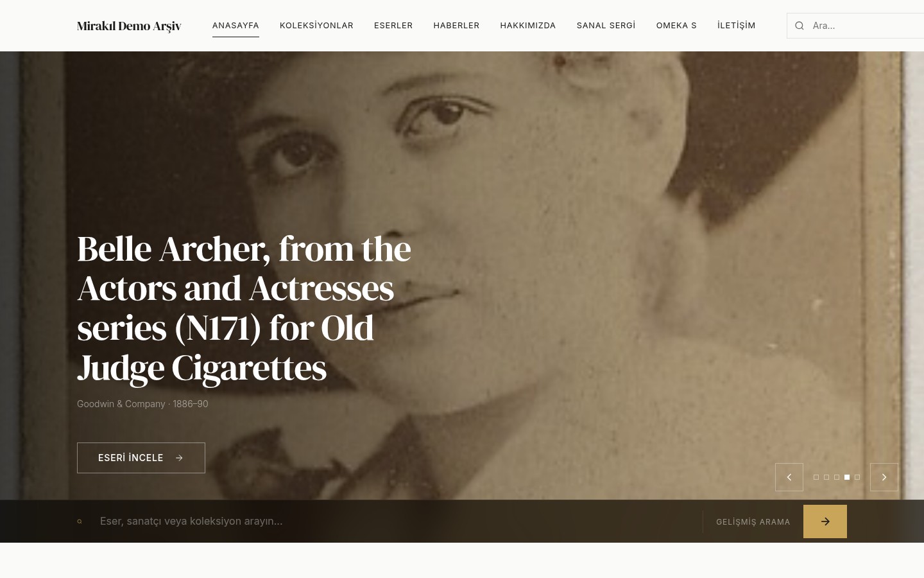
Task: Submit search with gold arrow button
Action: click(x=825, y=521)
